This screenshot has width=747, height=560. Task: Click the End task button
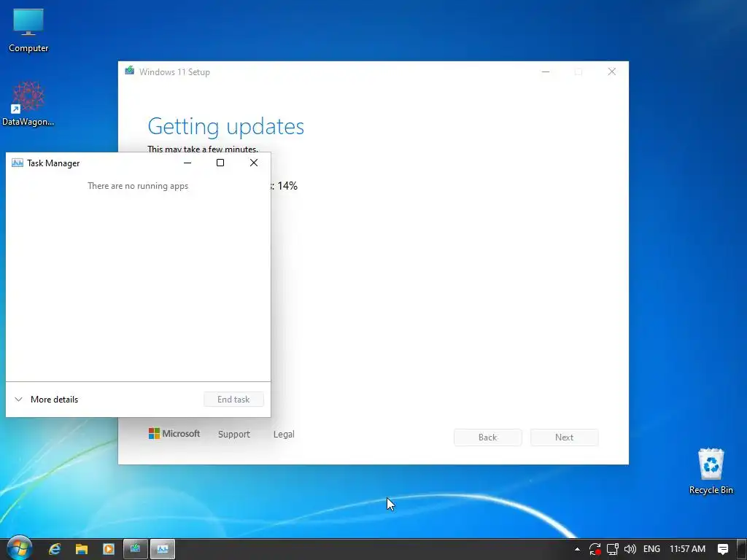[233, 400]
